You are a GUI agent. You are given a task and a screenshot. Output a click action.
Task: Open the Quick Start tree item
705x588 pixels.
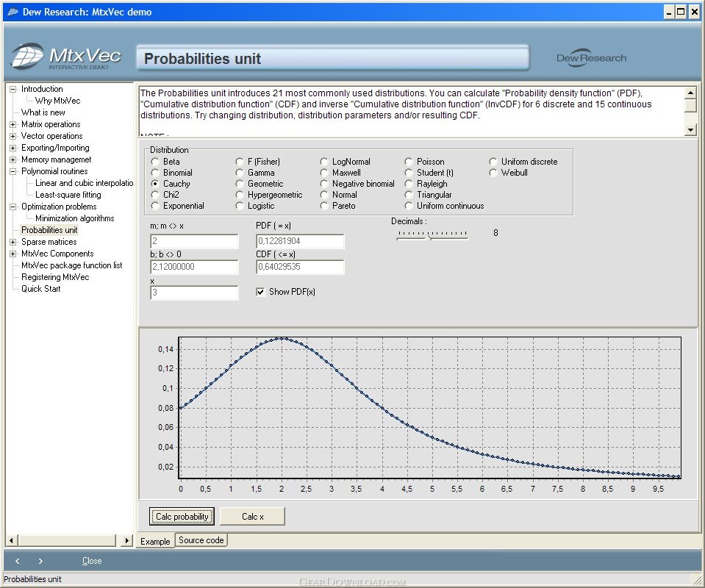(x=41, y=289)
